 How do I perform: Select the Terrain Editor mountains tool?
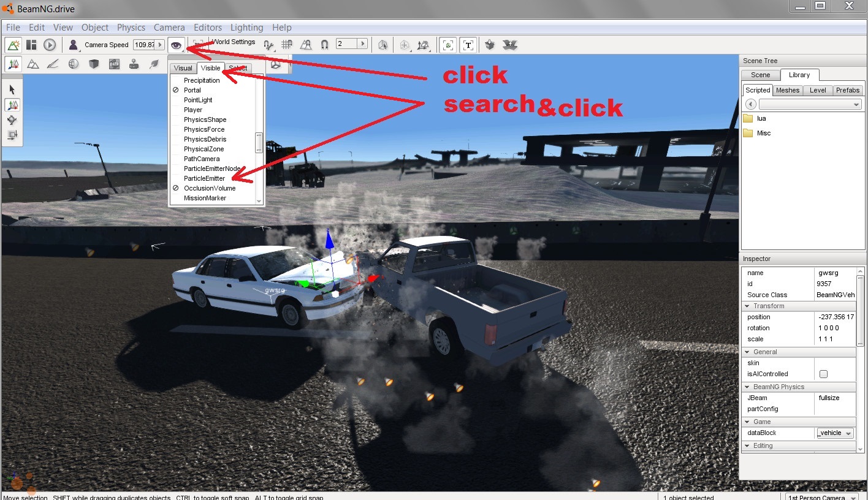(33, 64)
